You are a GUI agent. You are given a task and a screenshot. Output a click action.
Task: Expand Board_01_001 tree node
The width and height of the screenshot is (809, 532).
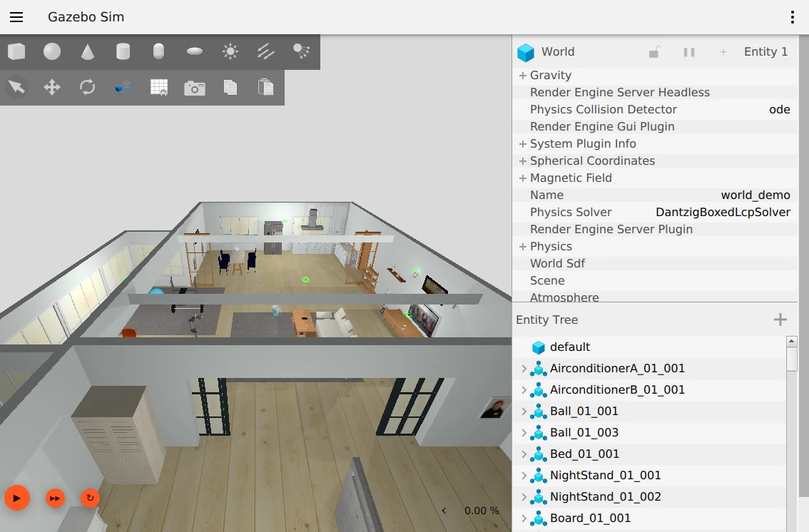[x=524, y=518]
